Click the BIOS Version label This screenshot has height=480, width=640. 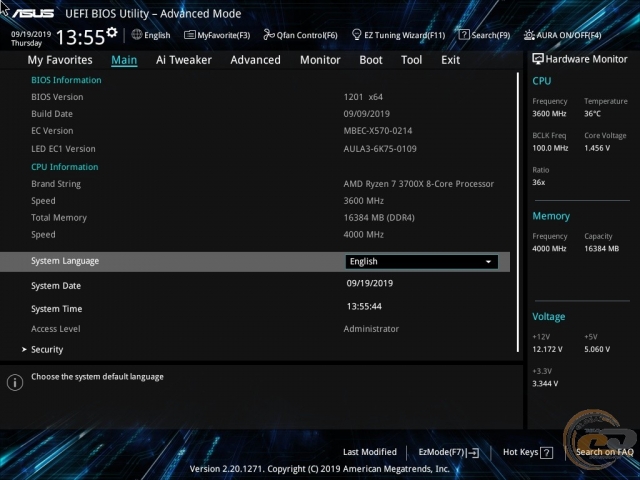click(57, 97)
